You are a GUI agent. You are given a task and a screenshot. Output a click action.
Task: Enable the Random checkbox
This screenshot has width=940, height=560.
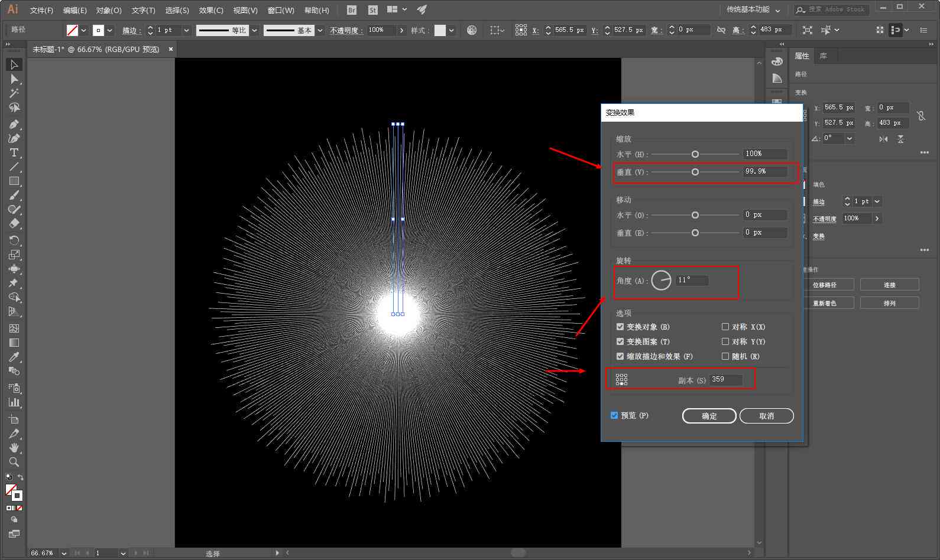pos(725,356)
